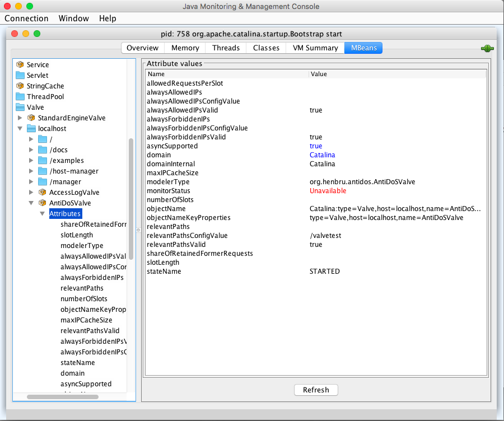Select relevantPathsValid in the tree

(x=90, y=330)
